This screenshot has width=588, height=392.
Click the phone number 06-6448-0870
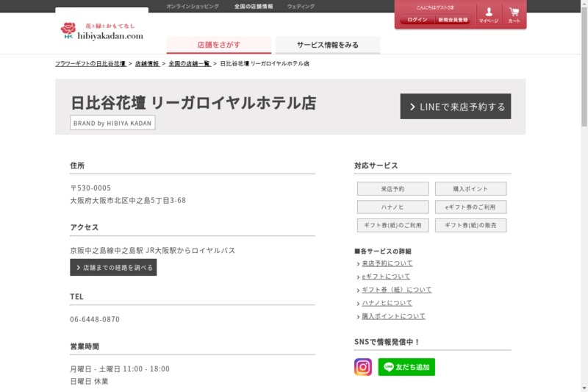coord(95,319)
